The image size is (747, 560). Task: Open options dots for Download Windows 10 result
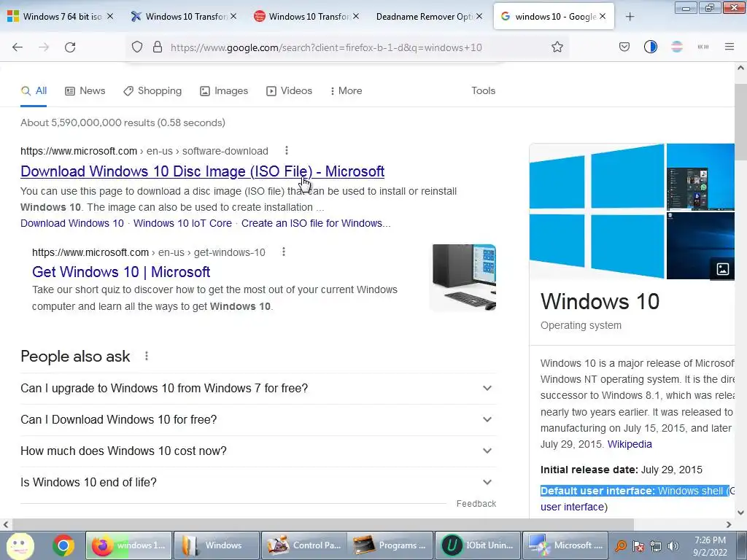286,150
